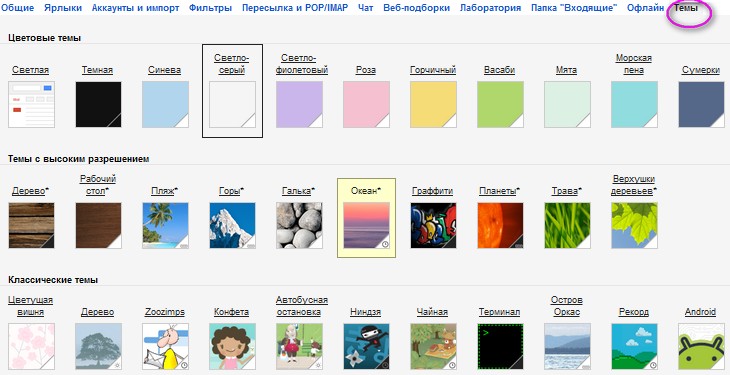Screen dimensions: 730x375
Task: Select the Планеты orange thumbnail
Action: [500, 225]
